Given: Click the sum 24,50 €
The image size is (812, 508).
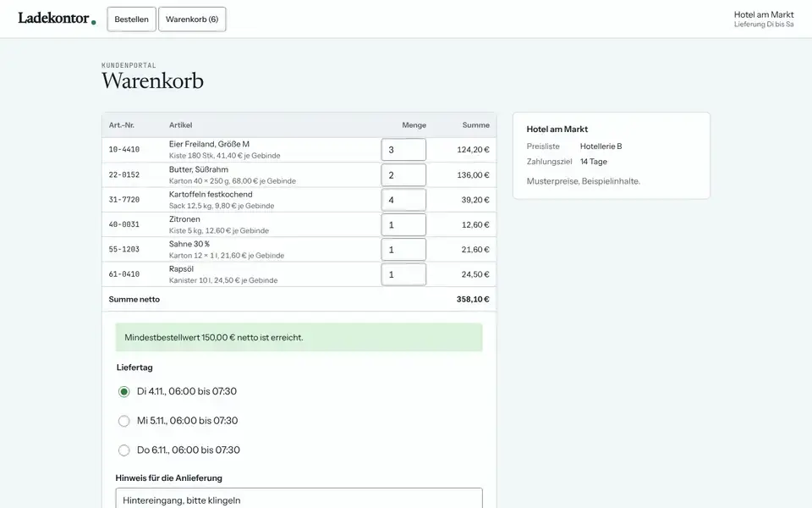Looking at the screenshot, I should (475, 274).
